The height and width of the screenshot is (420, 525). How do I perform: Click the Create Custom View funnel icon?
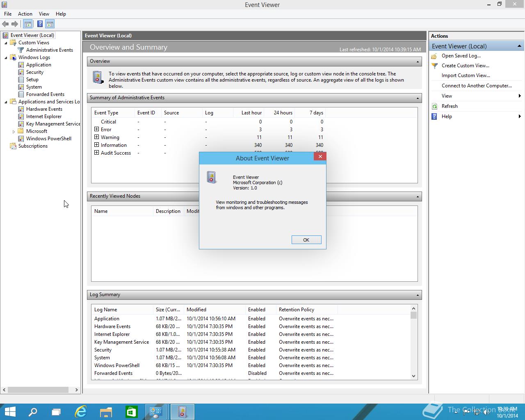click(x=435, y=66)
